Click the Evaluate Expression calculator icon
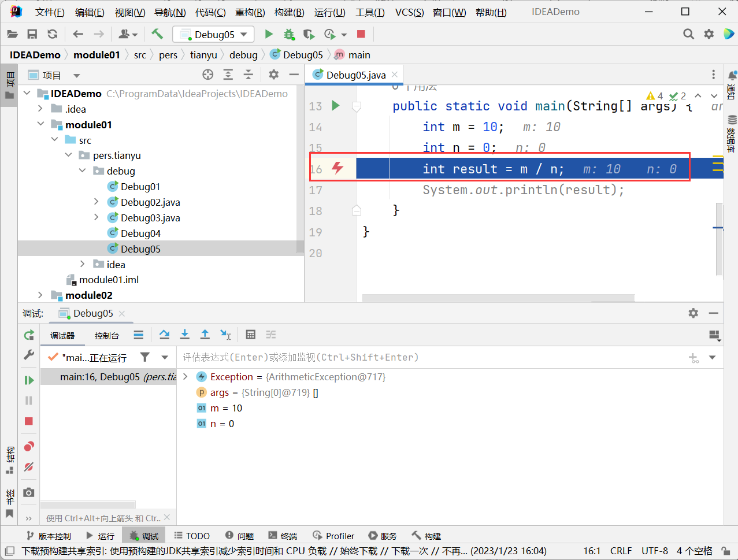 [250, 335]
